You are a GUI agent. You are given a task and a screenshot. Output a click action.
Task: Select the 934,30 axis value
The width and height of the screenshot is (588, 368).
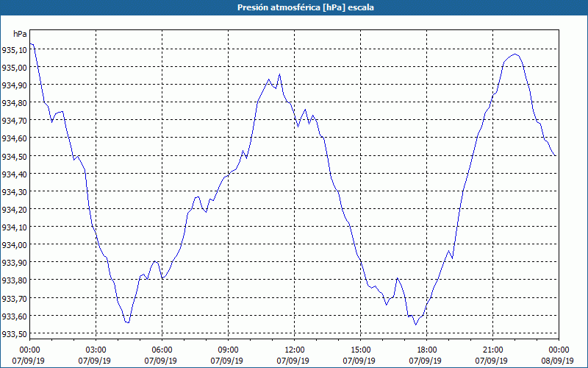[x=14, y=192]
